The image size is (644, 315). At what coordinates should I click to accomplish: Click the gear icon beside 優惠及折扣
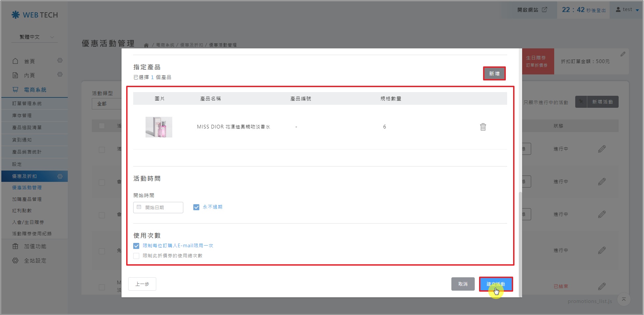[60, 176]
